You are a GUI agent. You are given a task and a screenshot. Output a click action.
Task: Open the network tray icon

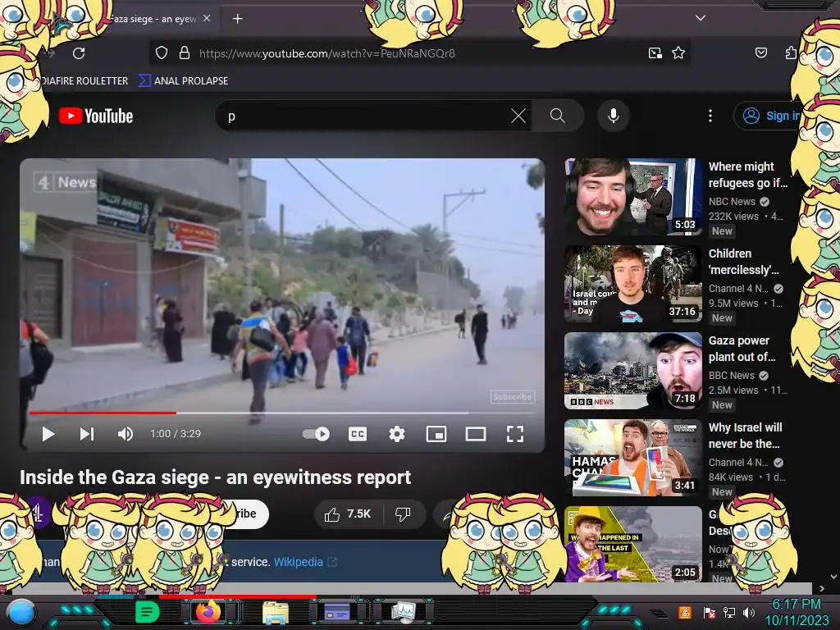coord(729,612)
